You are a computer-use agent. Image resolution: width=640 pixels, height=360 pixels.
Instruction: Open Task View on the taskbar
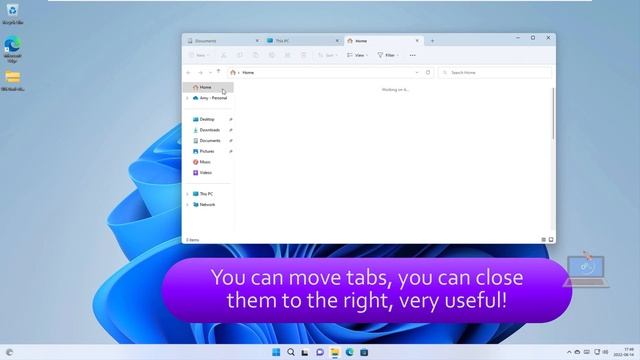tap(305, 352)
